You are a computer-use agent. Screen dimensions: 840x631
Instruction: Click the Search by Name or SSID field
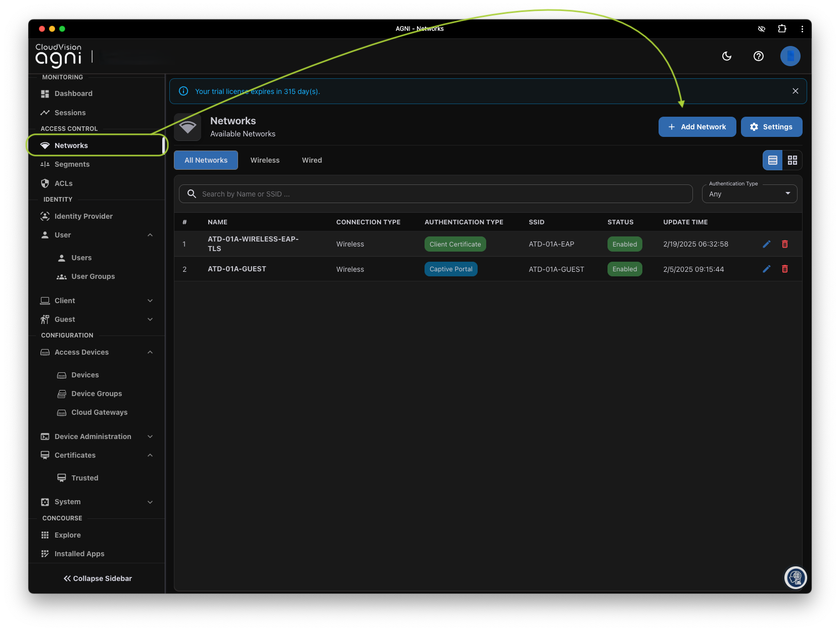coord(440,194)
